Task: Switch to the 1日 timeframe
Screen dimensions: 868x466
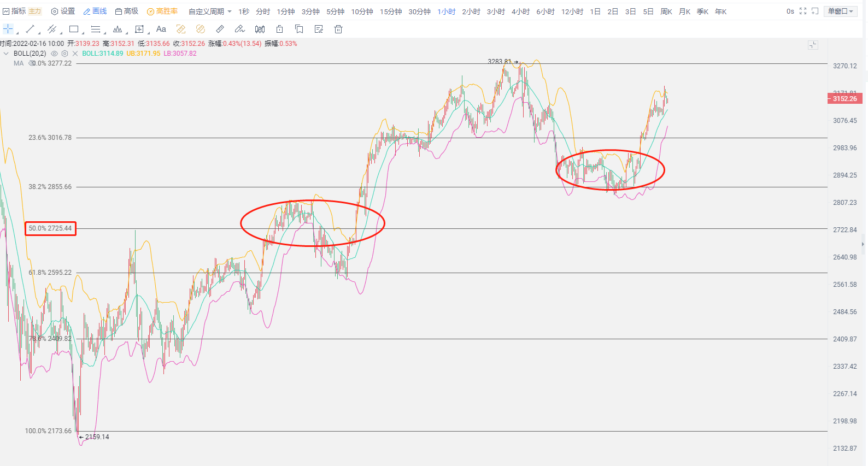Action: [595, 11]
